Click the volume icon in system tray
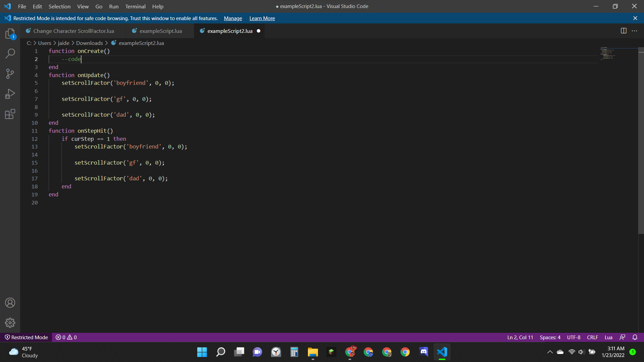The height and width of the screenshot is (362, 644). (x=581, y=352)
